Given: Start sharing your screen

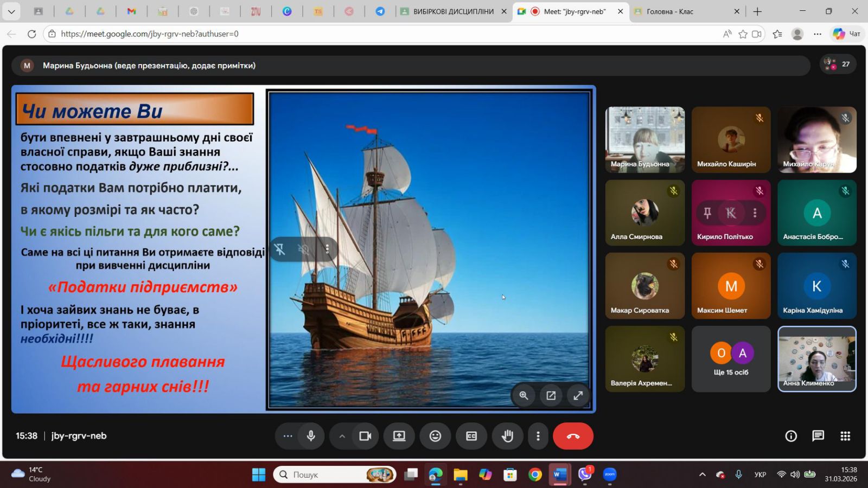Looking at the screenshot, I should 399,436.
